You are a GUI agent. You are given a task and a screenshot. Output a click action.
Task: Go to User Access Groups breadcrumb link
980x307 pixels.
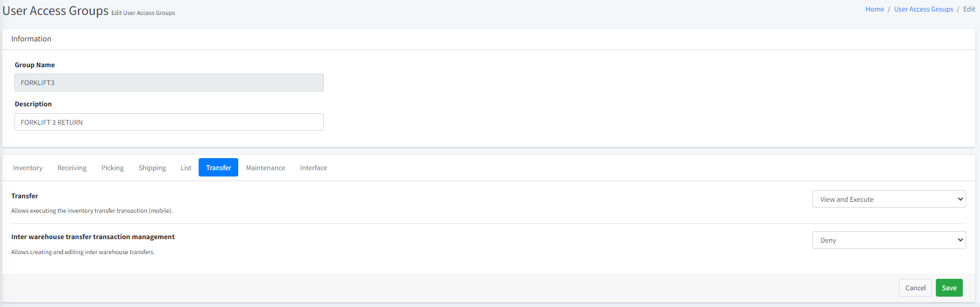pos(923,9)
